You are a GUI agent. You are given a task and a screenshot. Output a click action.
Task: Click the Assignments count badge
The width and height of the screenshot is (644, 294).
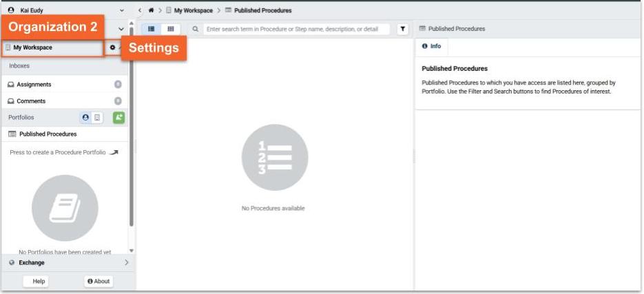click(118, 85)
